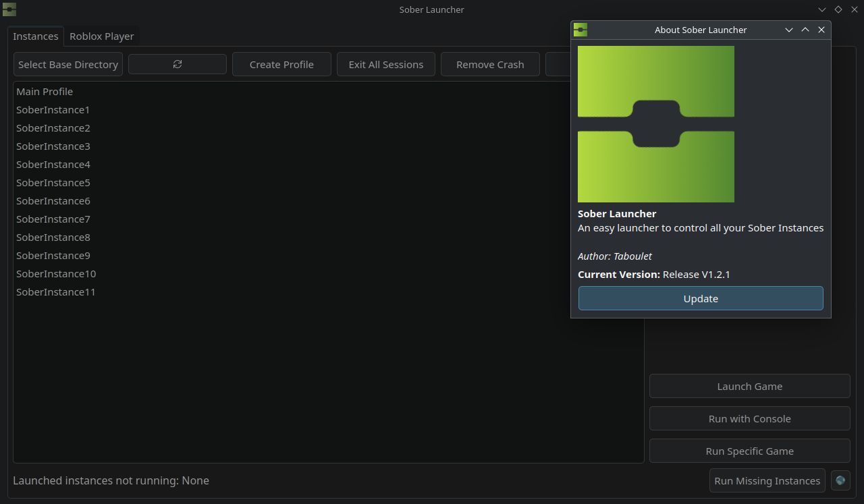Select Main Profile in the list
Image resolution: width=864 pixels, height=504 pixels.
coord(45,92)
